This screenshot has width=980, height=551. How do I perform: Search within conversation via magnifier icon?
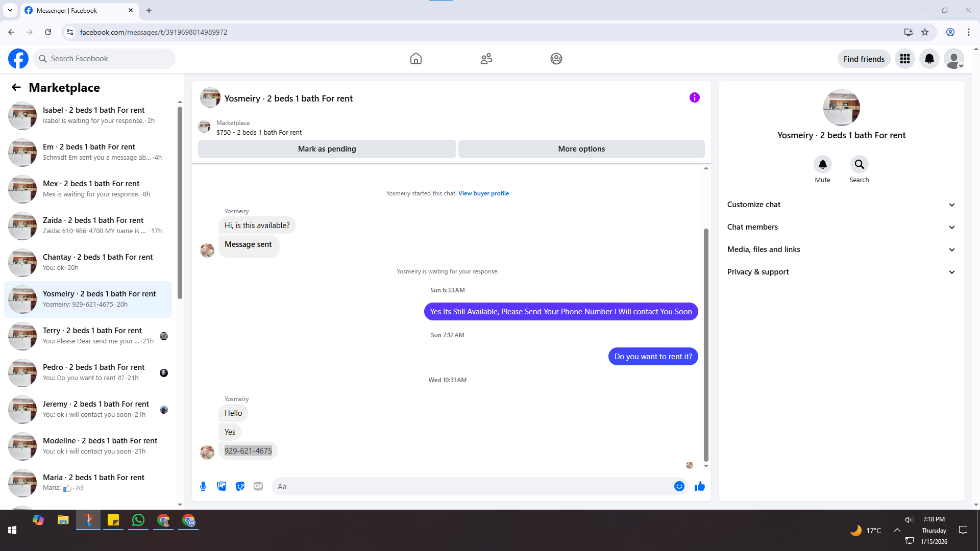[x=859, y=164]
